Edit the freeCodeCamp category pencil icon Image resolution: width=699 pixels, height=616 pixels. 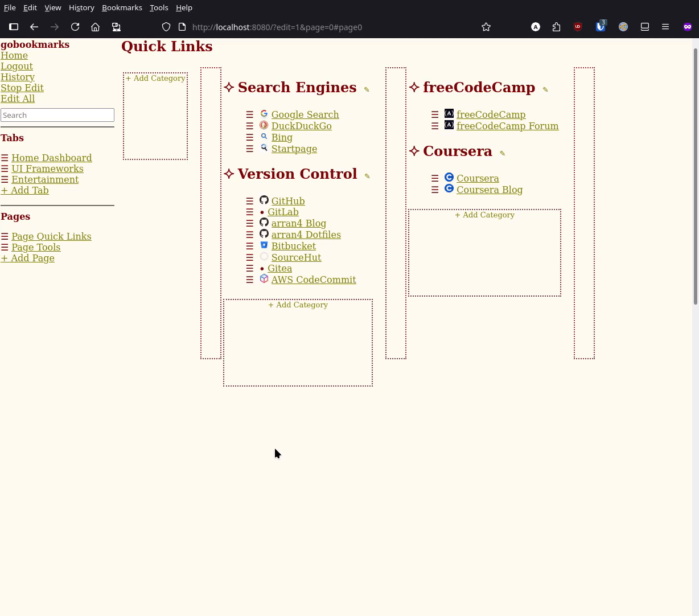click(x=545, y=89)
